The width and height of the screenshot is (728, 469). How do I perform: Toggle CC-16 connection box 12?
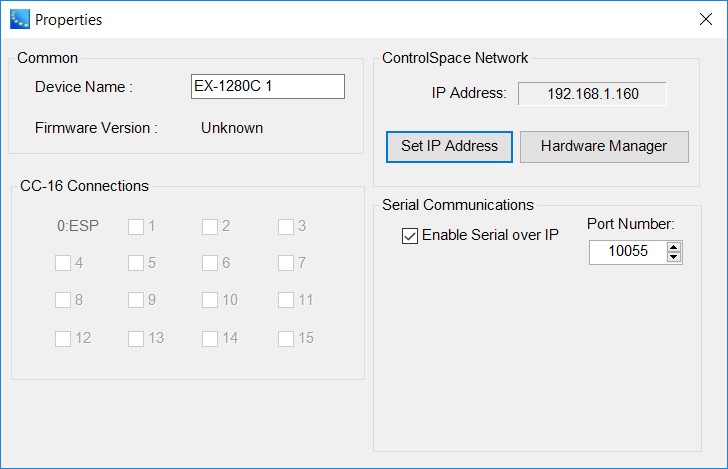(x=63, y=339)
